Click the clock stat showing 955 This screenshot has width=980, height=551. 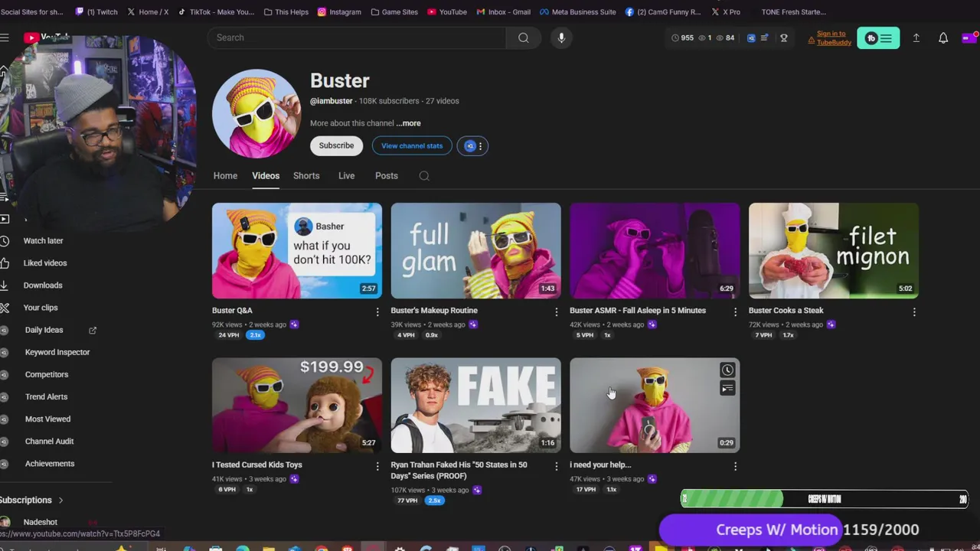tap(682, 37)
